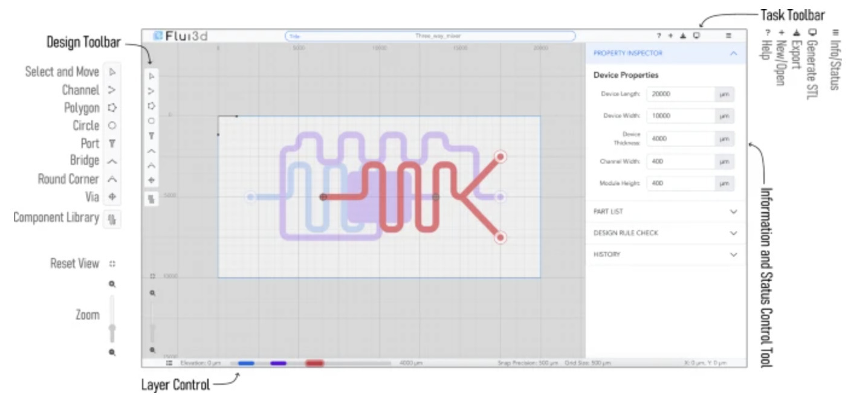Screen dimensions: 868x395
Task: Edit the Device Length field
Action: point(681,94)
